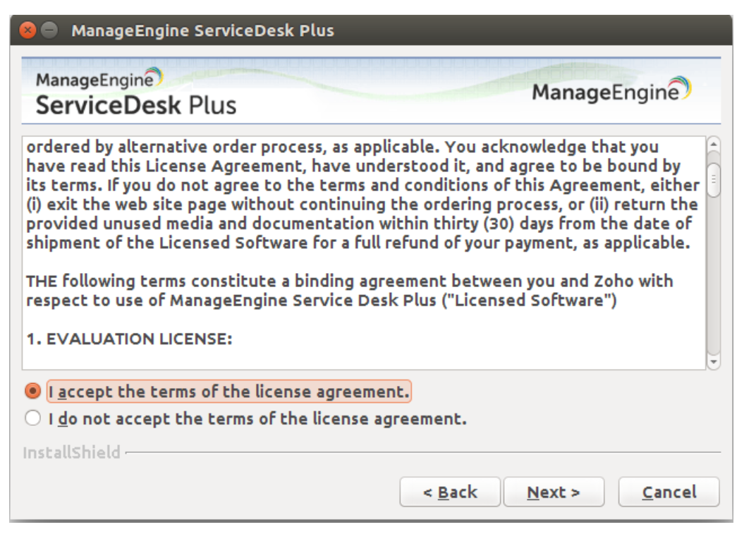Click the scrollbar track below the thumb
Viewport: 756px width, 539px height.
(713, 282)
